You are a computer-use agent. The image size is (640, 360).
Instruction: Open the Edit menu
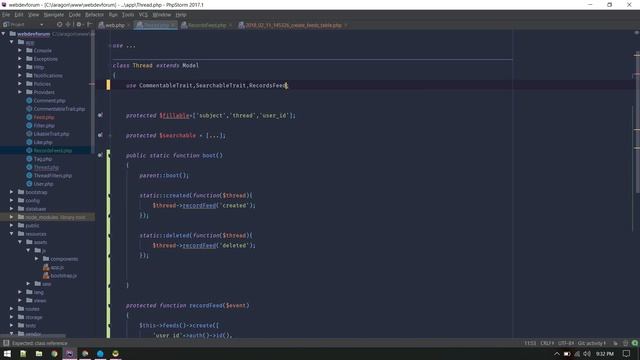point(19,15)
